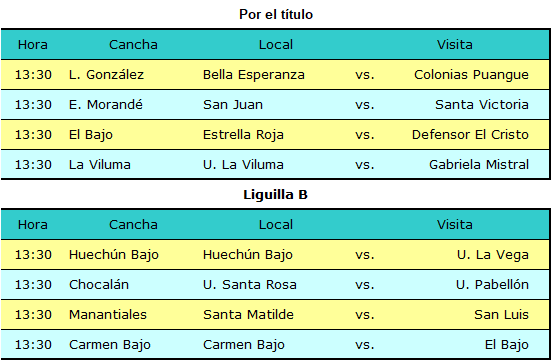Viewport: 551px width, 360px height.
Task: Click the Manantiales field cell
Action: click(108, 314)
